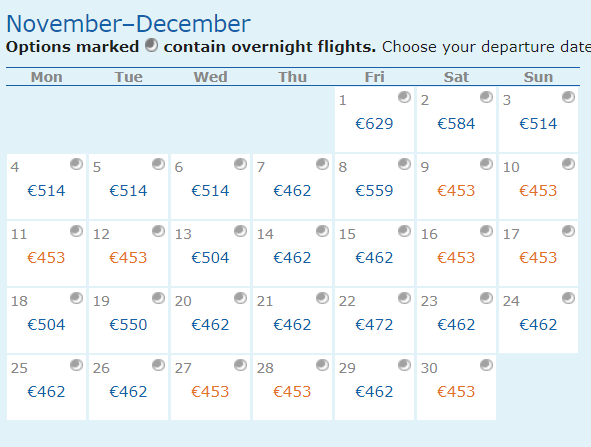Pick the €559 fare on day 8
The image size is (591, 447).
click(374, 191)
